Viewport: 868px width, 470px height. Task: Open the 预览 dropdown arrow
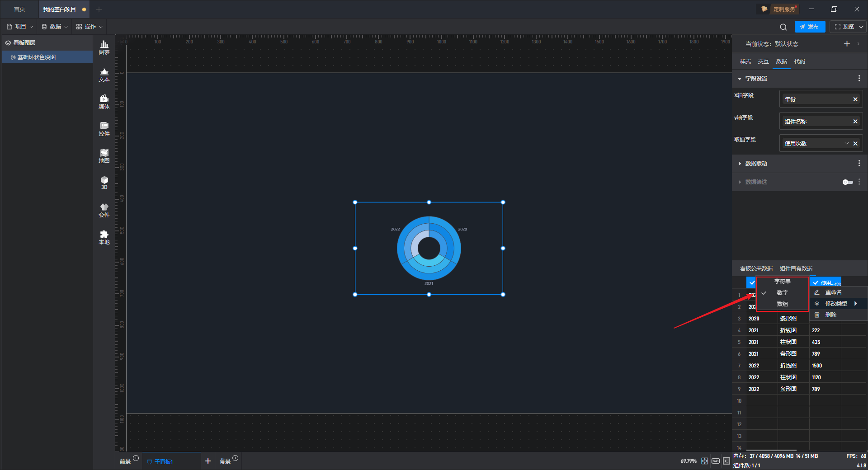861,27
